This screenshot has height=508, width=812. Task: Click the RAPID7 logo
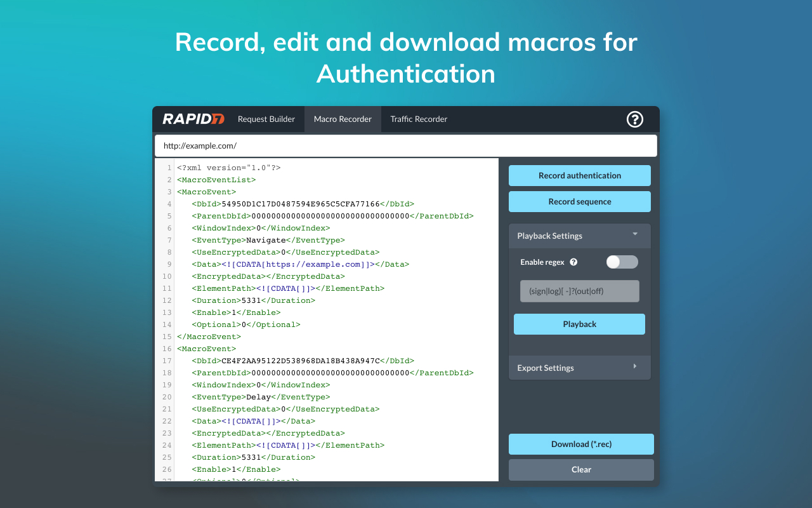point(193,119)
